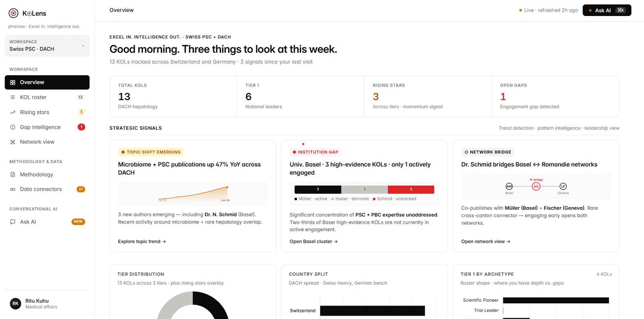Click the KOL roster list icon
The width and height of the screenshot is (644, 319).
click(13, 97)
